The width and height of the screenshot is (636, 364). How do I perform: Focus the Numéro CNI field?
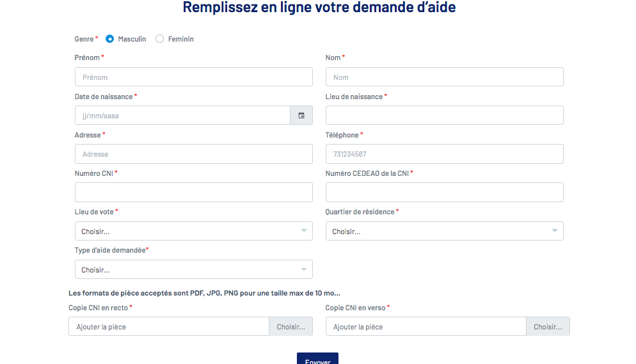[x=193, y=192]
